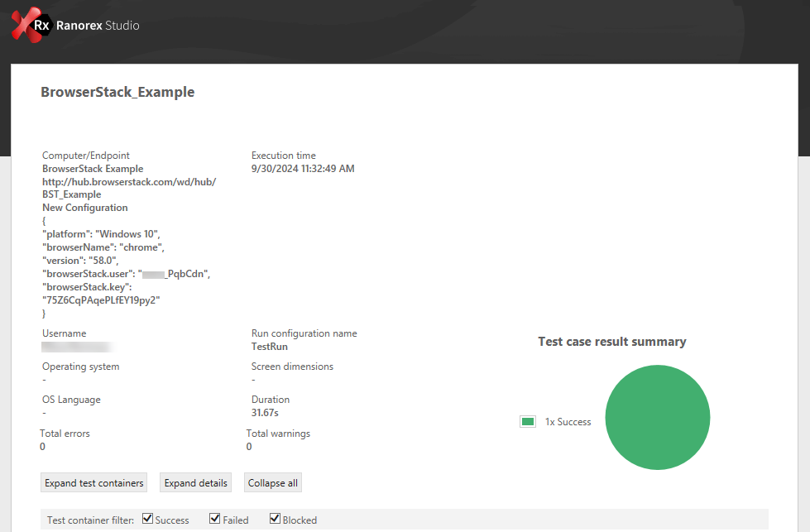Click the green Success legend swatch
Screen dimensions: 810x532
click(x=527, y=421)
